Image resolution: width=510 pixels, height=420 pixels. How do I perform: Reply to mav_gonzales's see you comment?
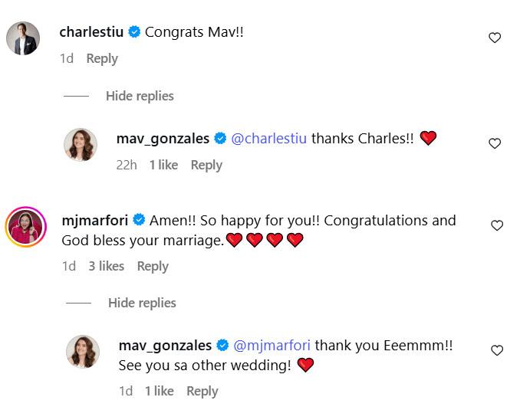pos(202,391)
